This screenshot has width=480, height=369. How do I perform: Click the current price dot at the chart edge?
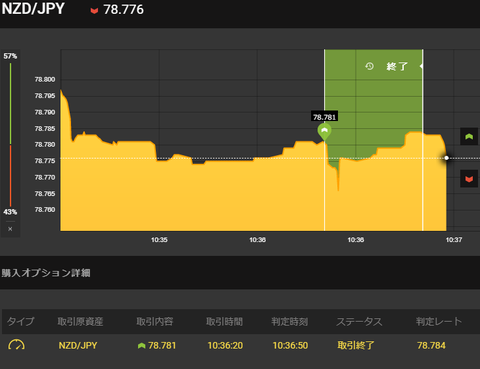click(446, 158)
